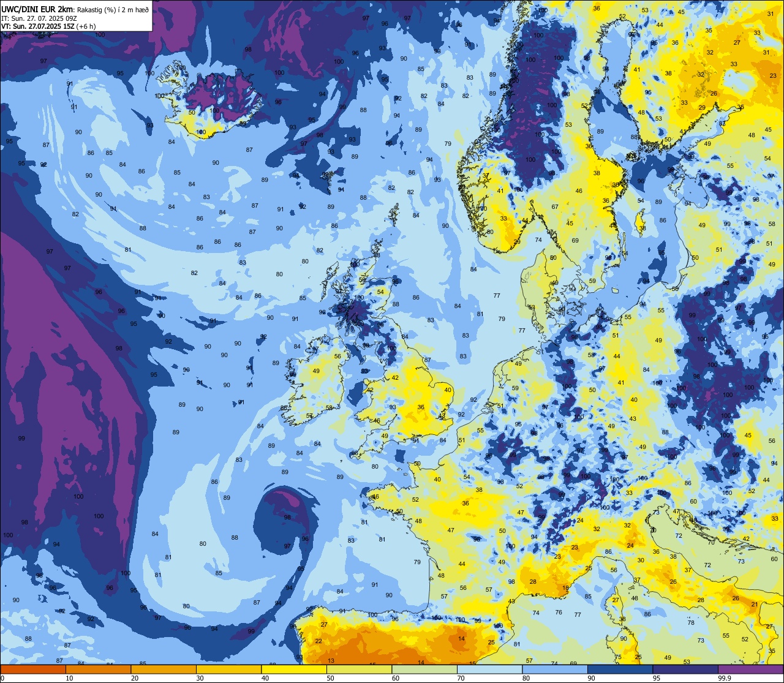Viewport: 784px width, 683px height.
Task: Pick the pale green 60–70 legend swatch
Action: tap(424, 669)
